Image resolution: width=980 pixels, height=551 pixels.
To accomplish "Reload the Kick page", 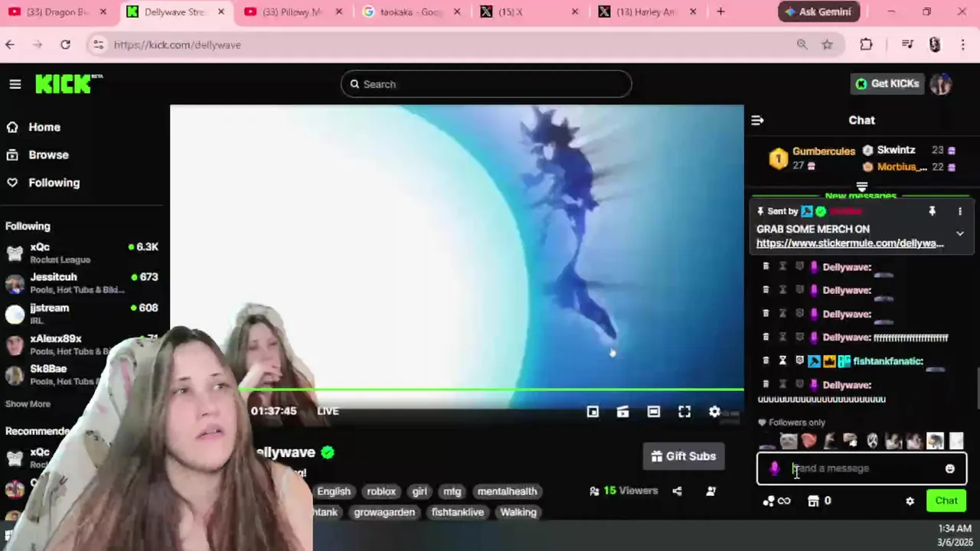I will coord(65,44).
